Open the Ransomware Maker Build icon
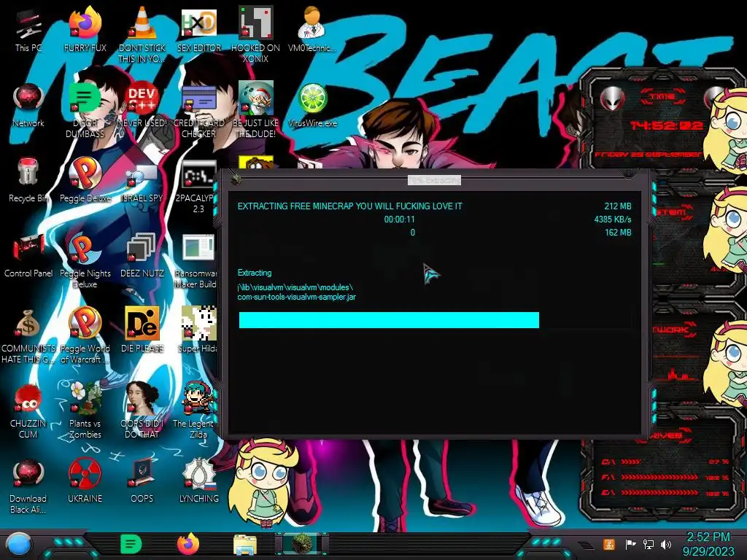The width and height of the screenshot is (747, 560). point(198,249)
